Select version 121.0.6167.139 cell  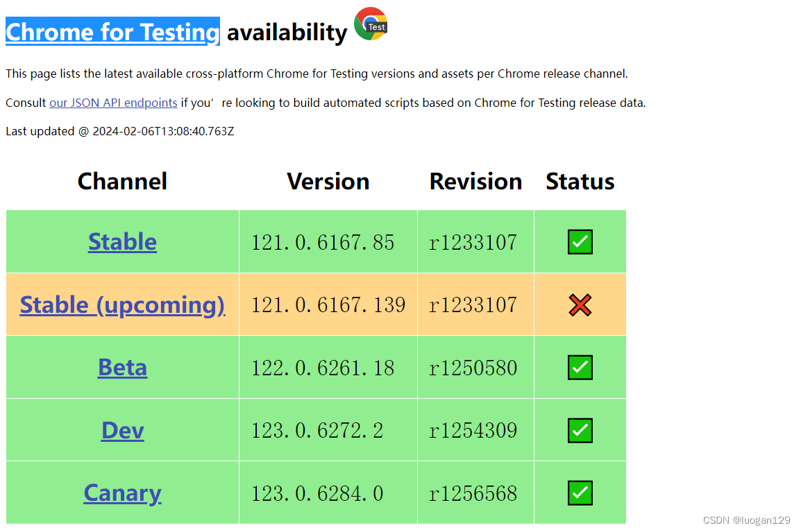point(328,304)
